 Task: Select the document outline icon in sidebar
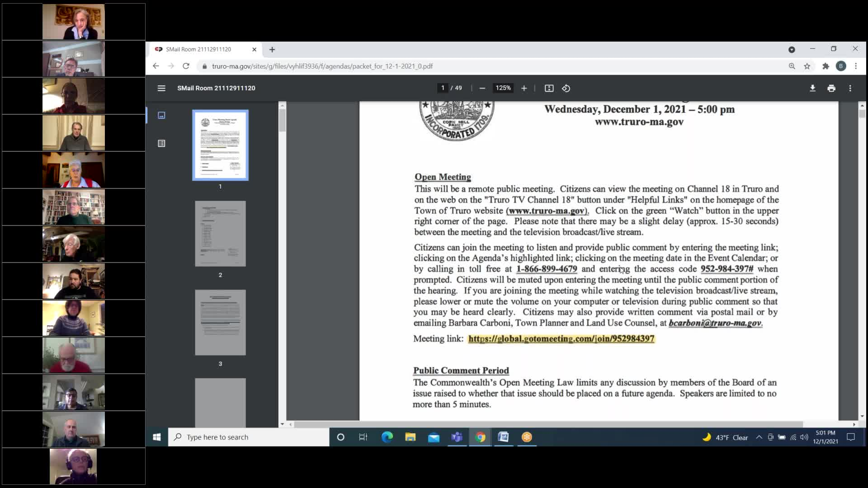pos(161,143)
